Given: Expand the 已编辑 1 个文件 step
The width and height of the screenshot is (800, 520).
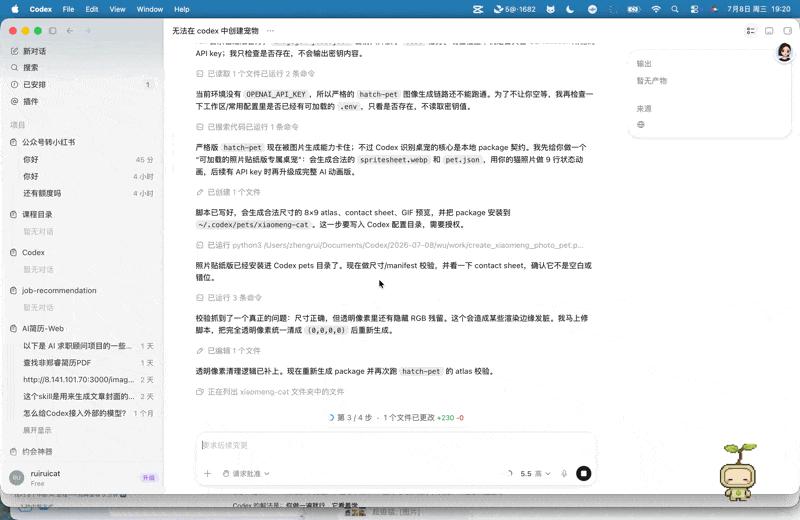Looking at the screenshot, I should coord(228,351).
